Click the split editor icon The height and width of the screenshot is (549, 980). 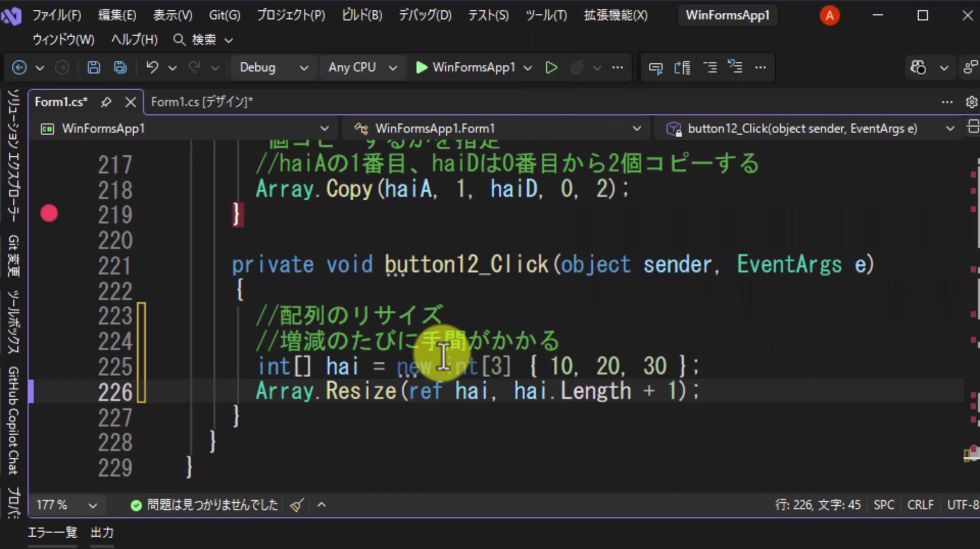click(x=973, y=127)
